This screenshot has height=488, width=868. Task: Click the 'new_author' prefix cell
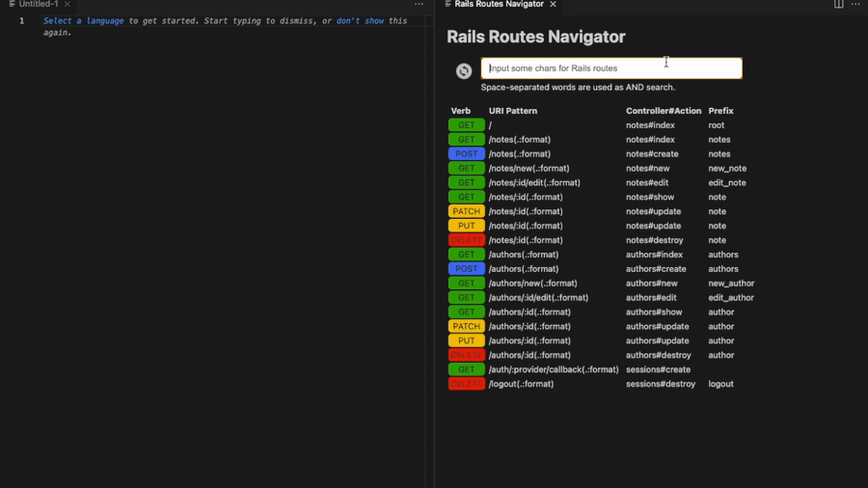[x=731, y=284]
